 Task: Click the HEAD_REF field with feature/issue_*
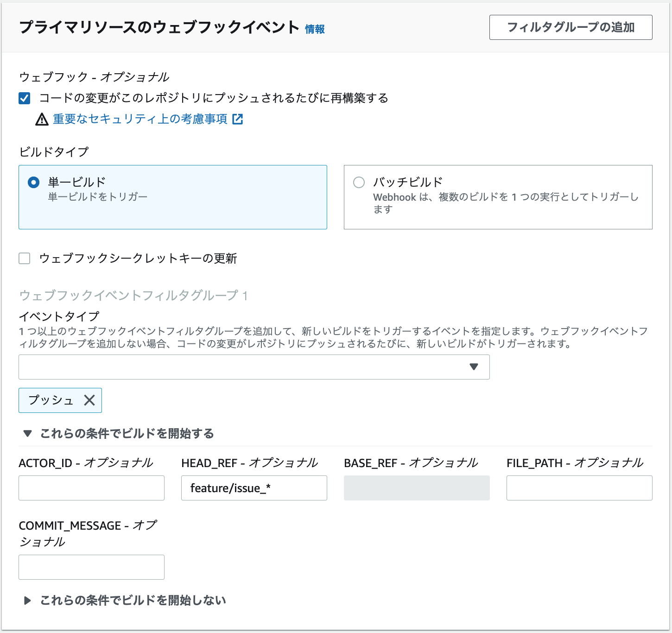(254, 488)
